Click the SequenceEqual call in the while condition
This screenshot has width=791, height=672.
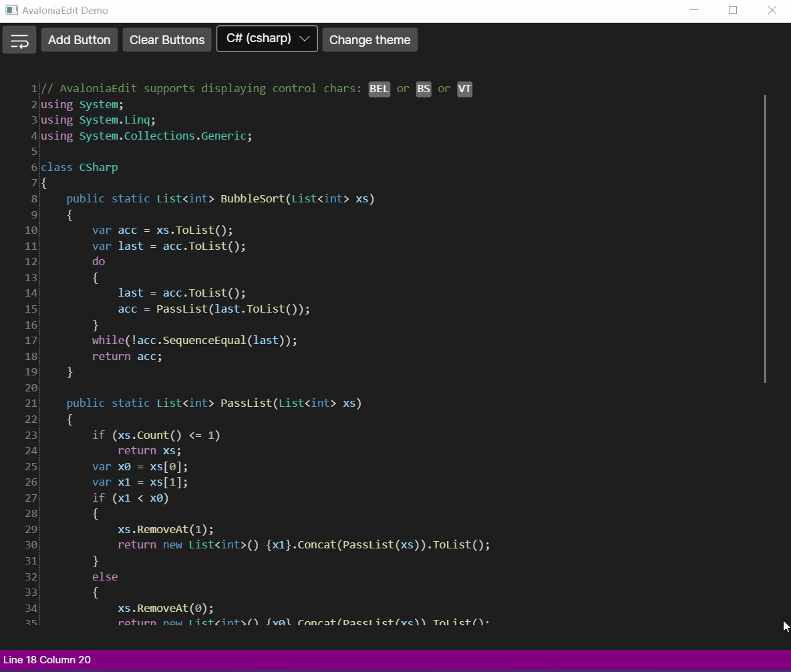click(x=204, y=341)
